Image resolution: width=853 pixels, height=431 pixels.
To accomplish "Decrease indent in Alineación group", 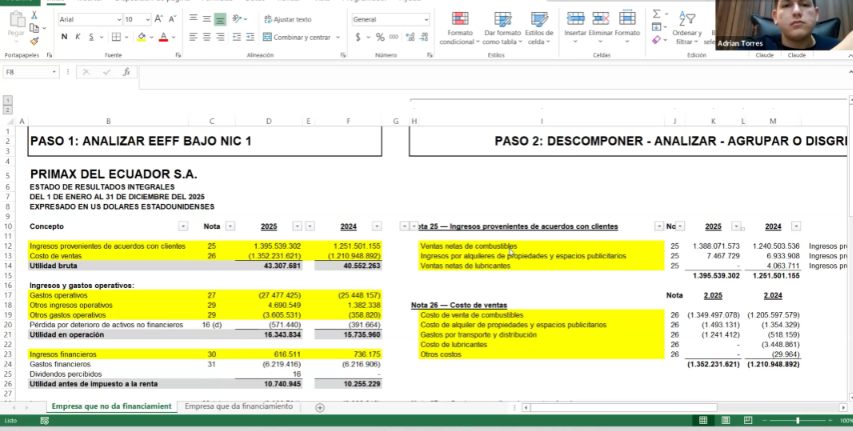I will click(237, 37).
